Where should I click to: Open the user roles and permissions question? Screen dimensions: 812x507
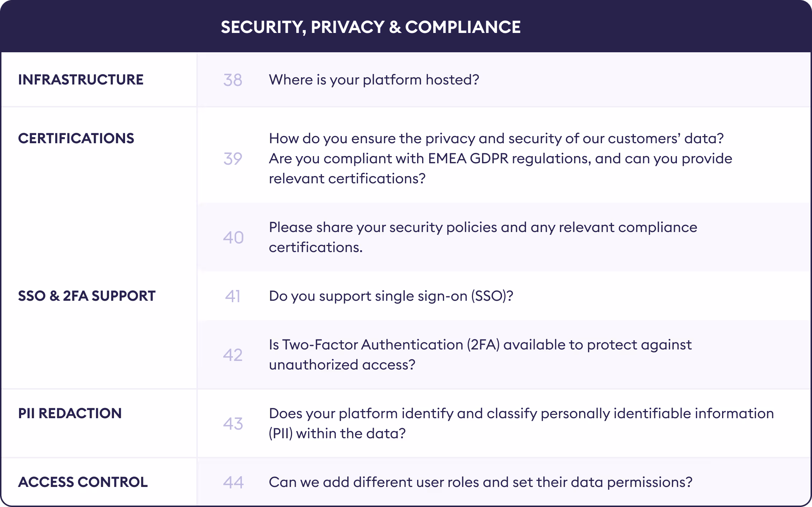coord(480,482)
